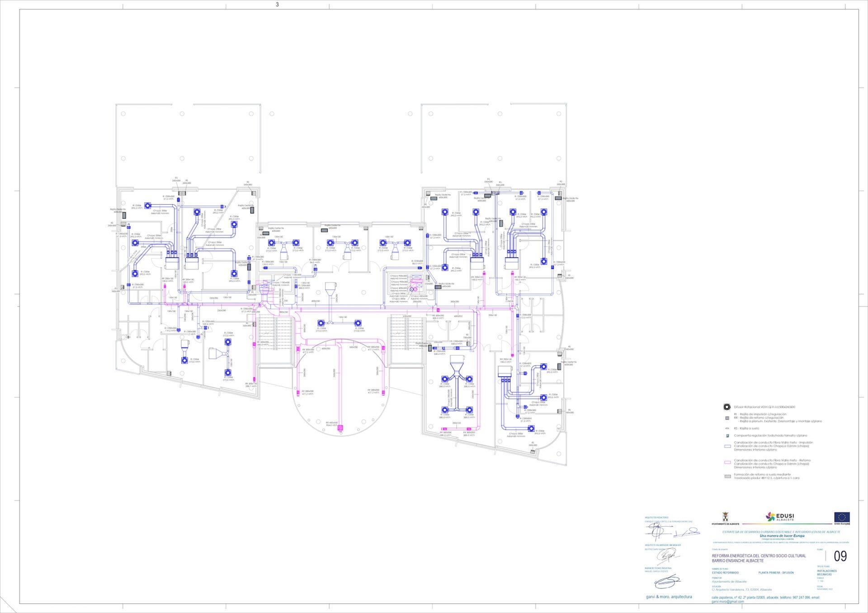Click the rotational diffuser legend symbol
This screenshot has height=613, width=868.
click(x=727, y=407)
